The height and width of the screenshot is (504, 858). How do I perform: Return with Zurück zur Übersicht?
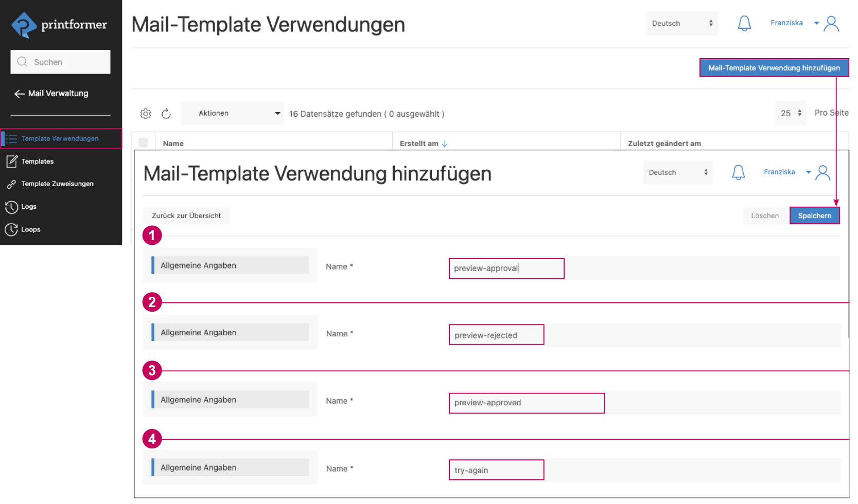pyautogui.click(x=186, y=215)
